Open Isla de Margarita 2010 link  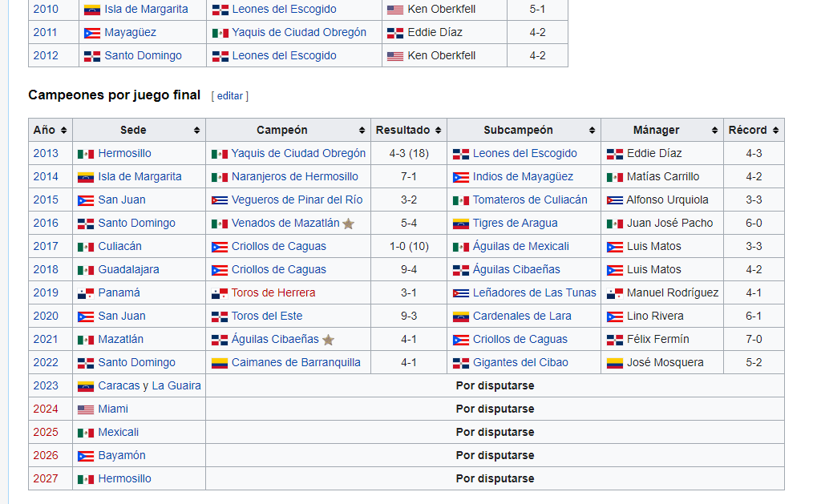147,10
